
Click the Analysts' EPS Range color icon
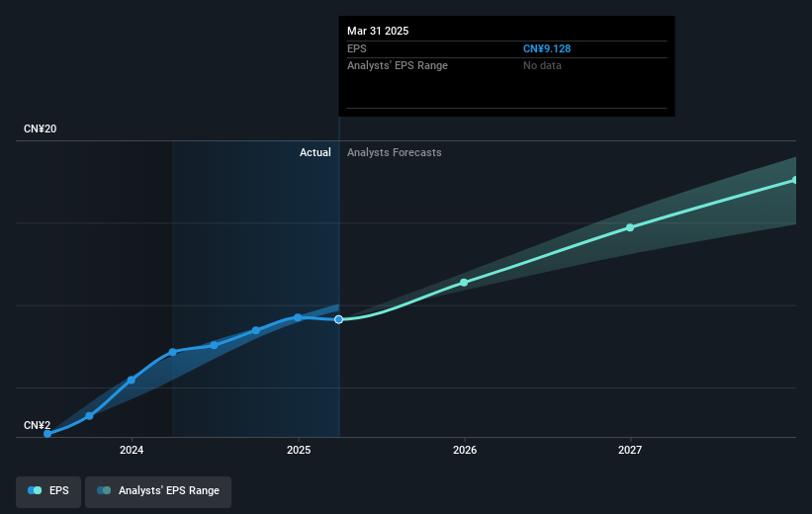tap(104, 490)
